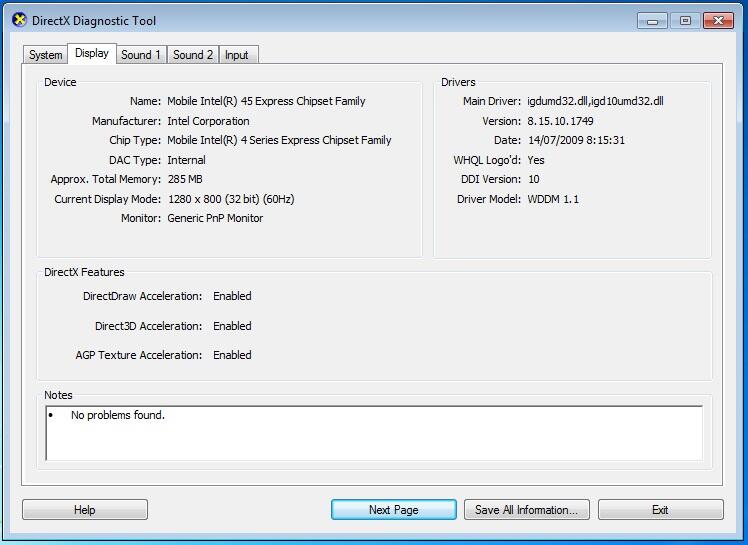Viewport: 748px width, 545px height.
Task: Open the Sound 1 tab
Action: 141,55
